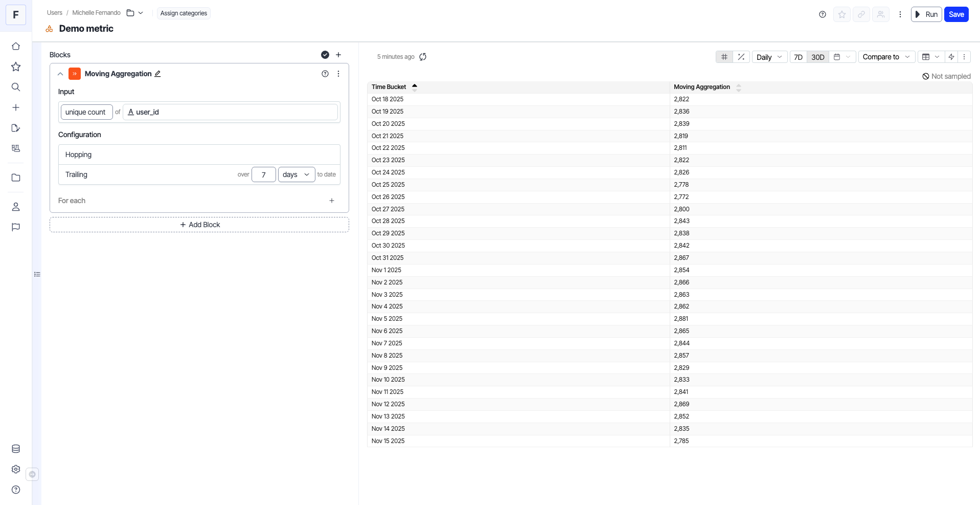Screen dimensions: 980x505
Task: Toggle percent format display
Action: [x=741, y=57]
